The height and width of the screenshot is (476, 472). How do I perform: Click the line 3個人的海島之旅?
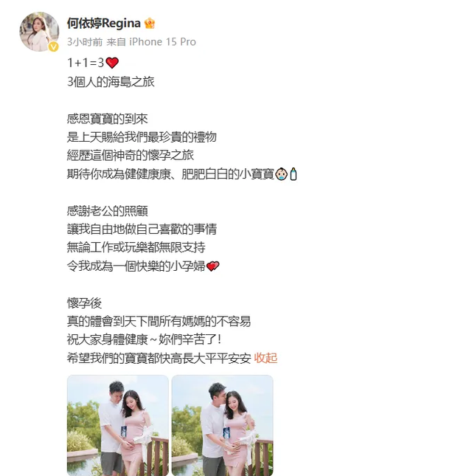click(x=111, y=82)
